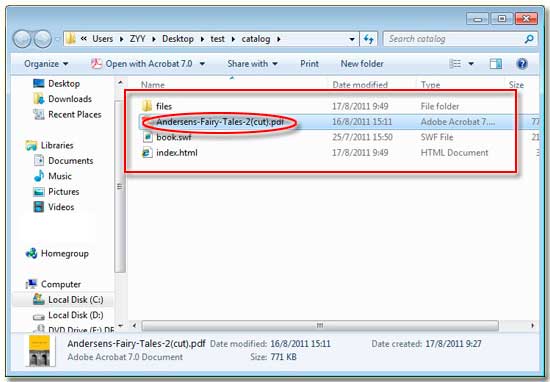Screen dimensions: 550x382
Task: Click the Forward navigation arrow button
Action: click(43, 39)
